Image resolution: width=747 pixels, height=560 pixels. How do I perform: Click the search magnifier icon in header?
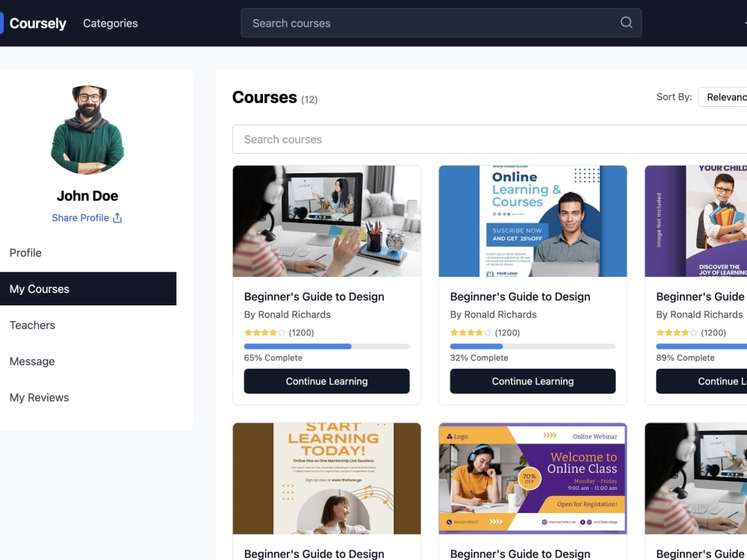tap(626, 22)
